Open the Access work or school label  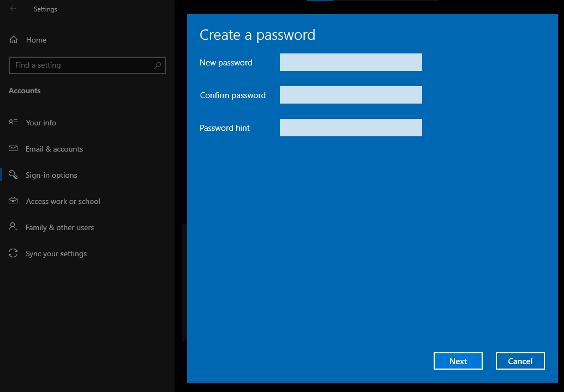click(x=63, y=201)
